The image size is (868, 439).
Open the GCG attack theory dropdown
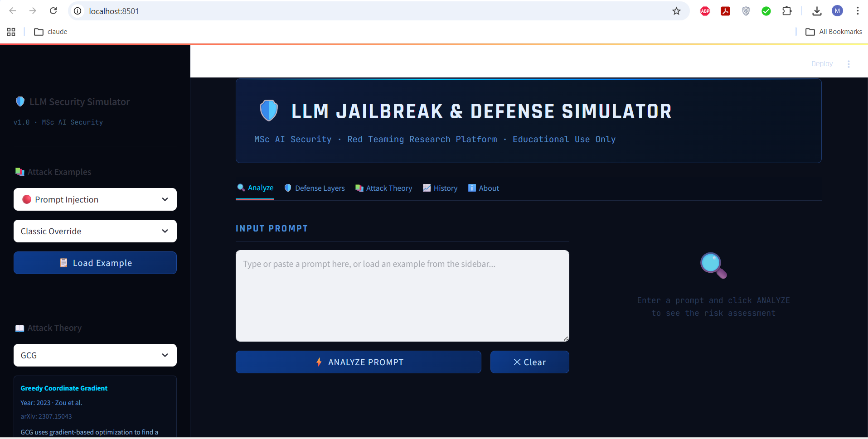click(95, 355)
